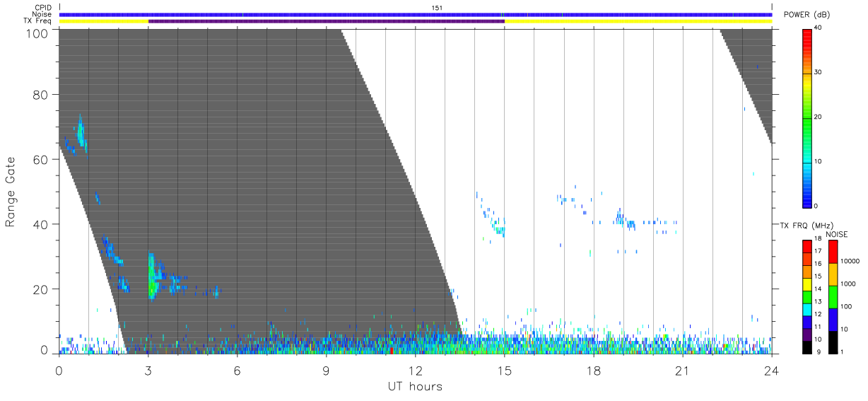Click the power scale value 20
Viewport: 868px width, 401px height.
tap(817, 117)
